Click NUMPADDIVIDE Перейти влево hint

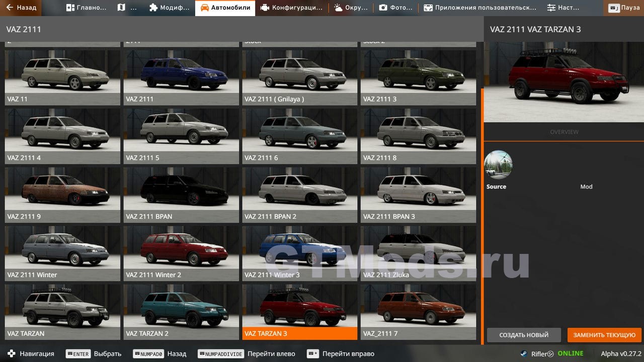[247, 354]
